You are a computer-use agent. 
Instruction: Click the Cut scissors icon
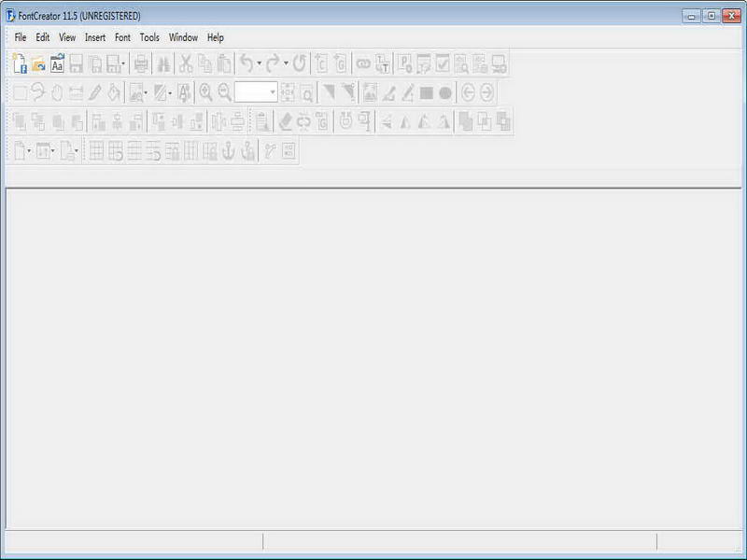(x=186, y=63)
